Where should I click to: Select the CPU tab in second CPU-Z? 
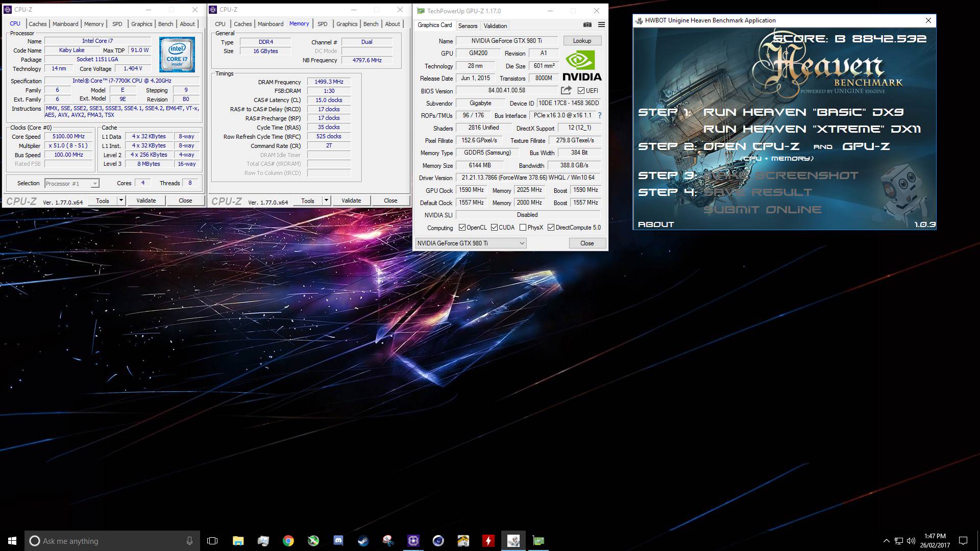[x=220, y=24]
